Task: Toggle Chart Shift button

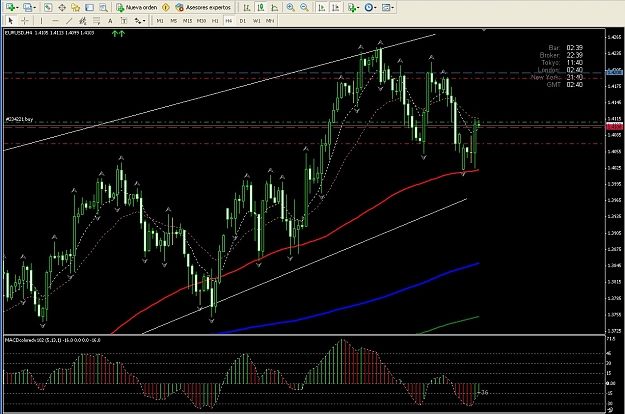Action: pyautogui.click(x=335, y=7)
